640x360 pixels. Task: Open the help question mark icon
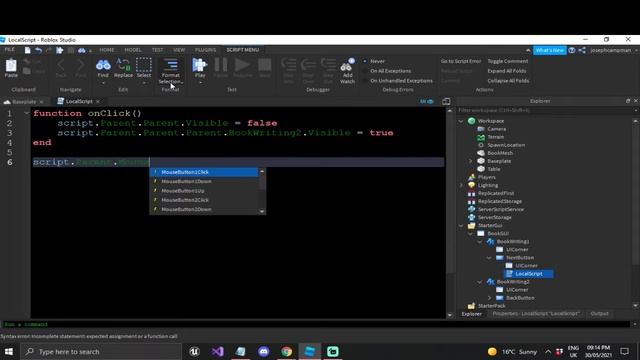[x=572, y=50]
